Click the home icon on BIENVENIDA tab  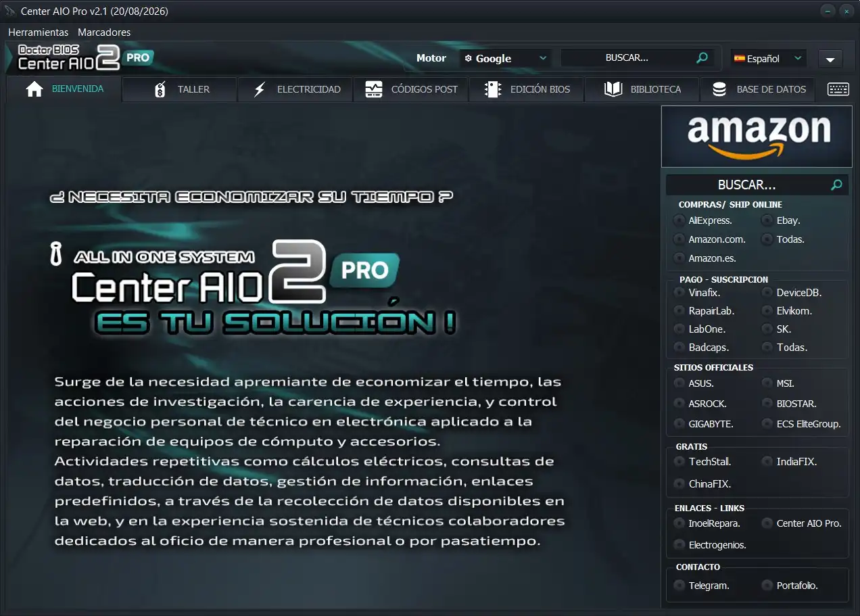click(x=34, y=89)
